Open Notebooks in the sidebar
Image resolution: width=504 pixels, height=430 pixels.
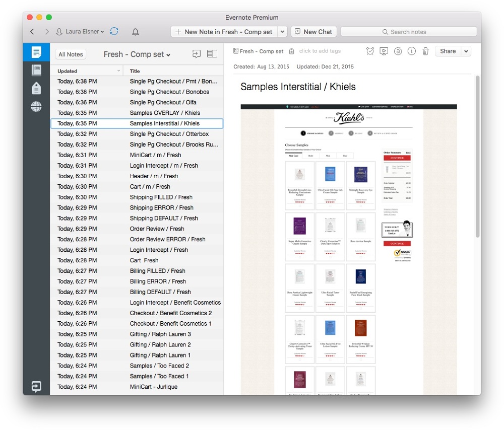pyautogui.click(x=36, y=70)
